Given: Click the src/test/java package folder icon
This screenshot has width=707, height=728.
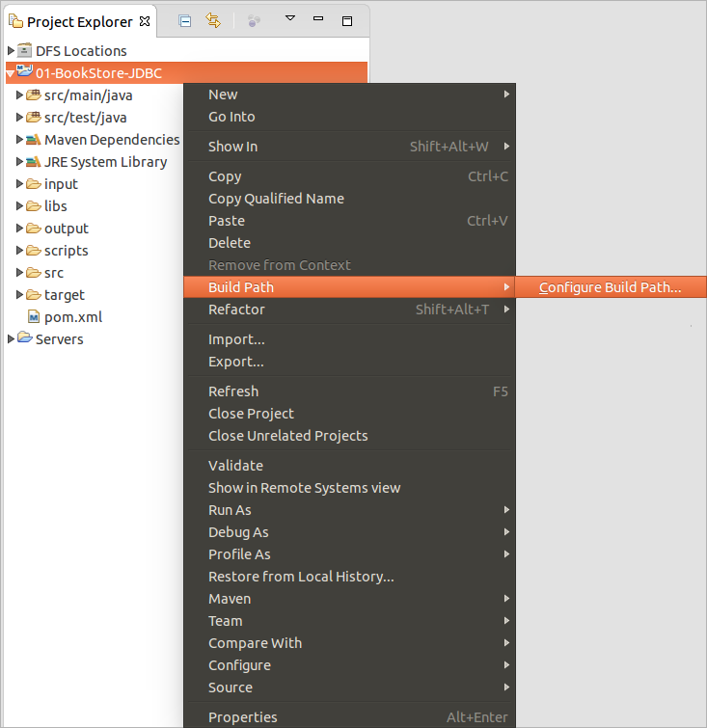Looking at the screenshot, I should (34, 117).
